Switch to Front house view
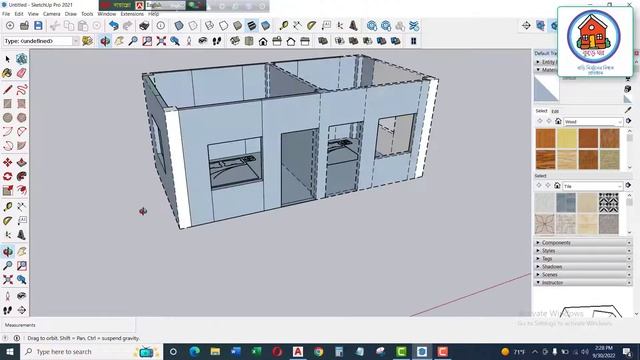Image resolution: width=640 pixels, height=360 pixels. coord(263,41)
